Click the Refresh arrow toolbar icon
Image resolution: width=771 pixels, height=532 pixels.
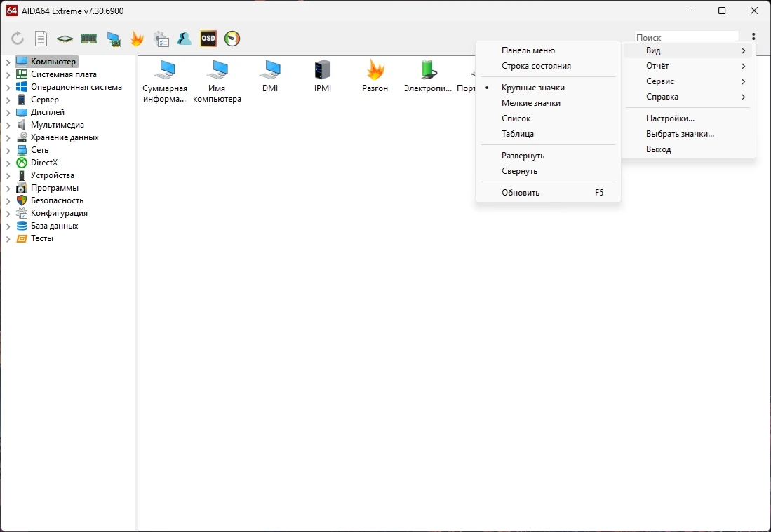click(x=18, y=39)
